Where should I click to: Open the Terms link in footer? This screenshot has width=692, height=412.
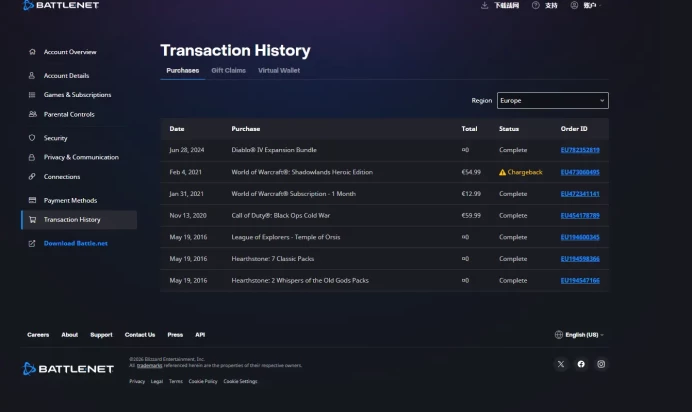click(176, 381)
